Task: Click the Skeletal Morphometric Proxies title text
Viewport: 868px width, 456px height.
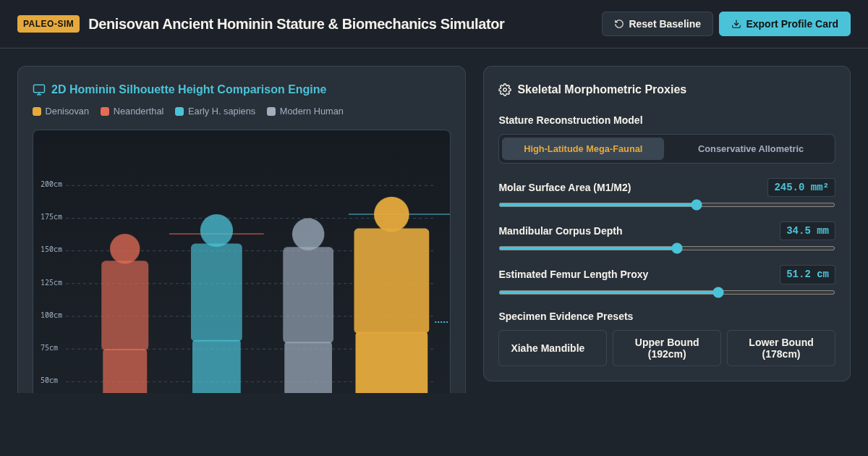Action: pos(602,90)
